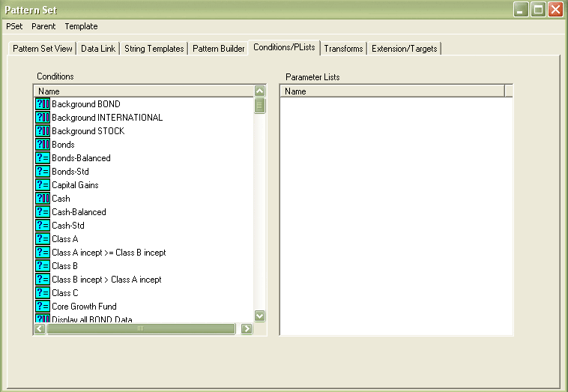Image resolution: width=568 pixels, height=392 pixels.
Task: Select the Class B row icon
Action: click(43, 266)
